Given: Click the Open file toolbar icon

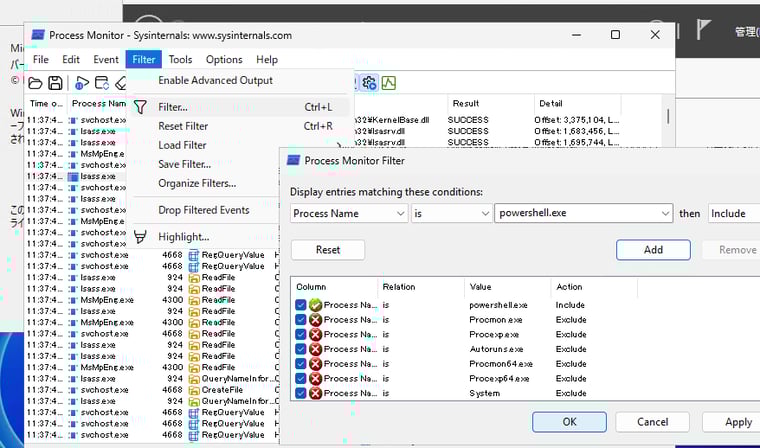Looking at the screenshot, I should (x=35, y=83).
